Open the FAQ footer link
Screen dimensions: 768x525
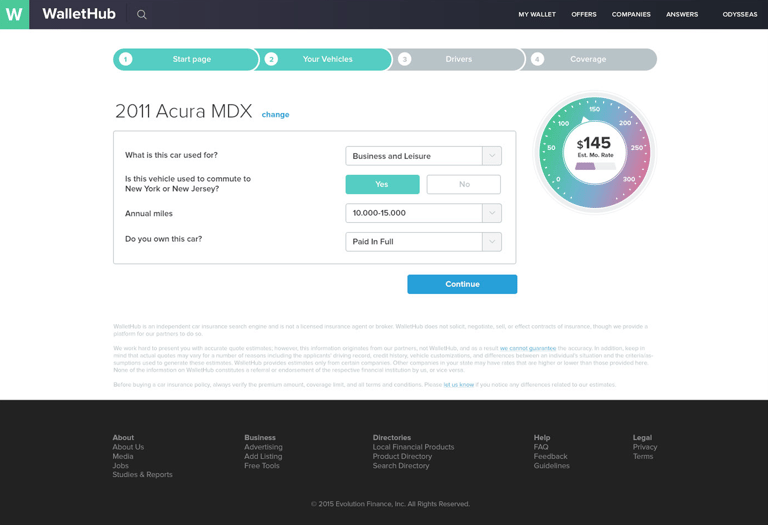click(x=541, y=447)
